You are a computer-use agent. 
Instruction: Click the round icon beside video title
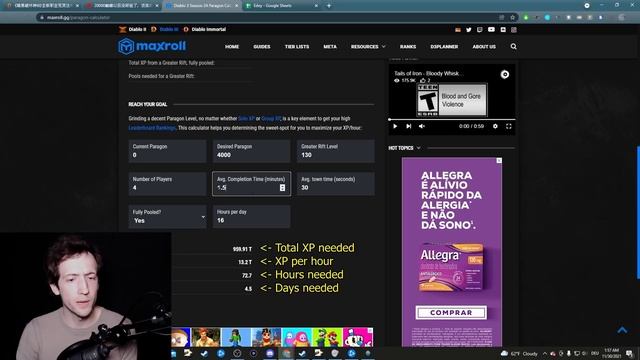tap(505, 74)
